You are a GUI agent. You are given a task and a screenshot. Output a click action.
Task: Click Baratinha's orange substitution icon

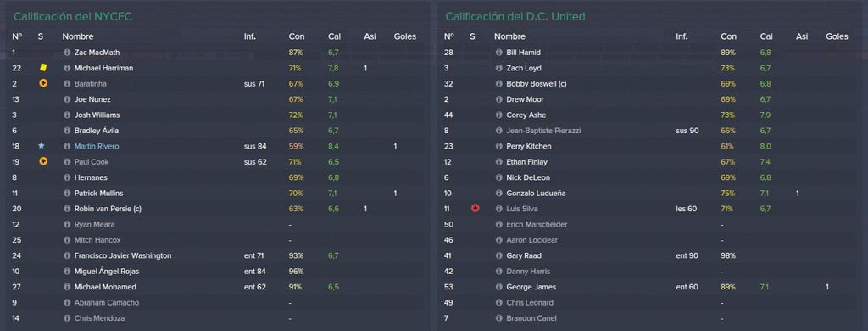click(x=43, y=84)
